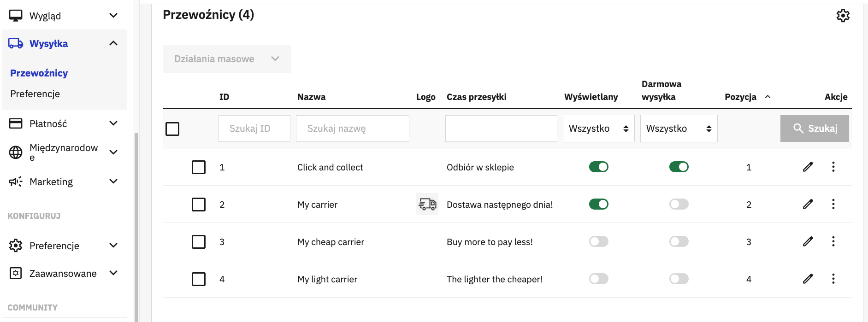Click the Marketing megaphone icon

point(16,181)
